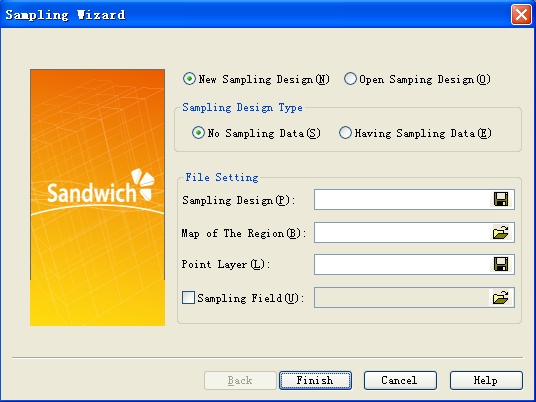
Task: Click the Point Layer text field
Action: [402, 264]
